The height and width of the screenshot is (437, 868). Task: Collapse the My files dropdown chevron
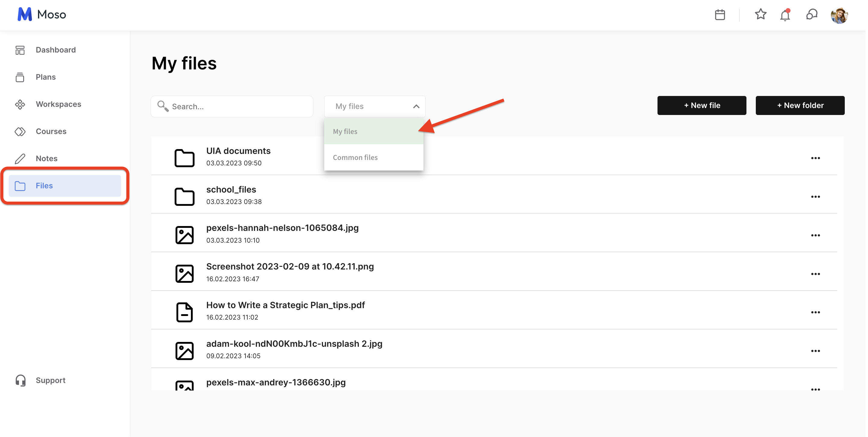pyautogui.click(x=416, y=107)
